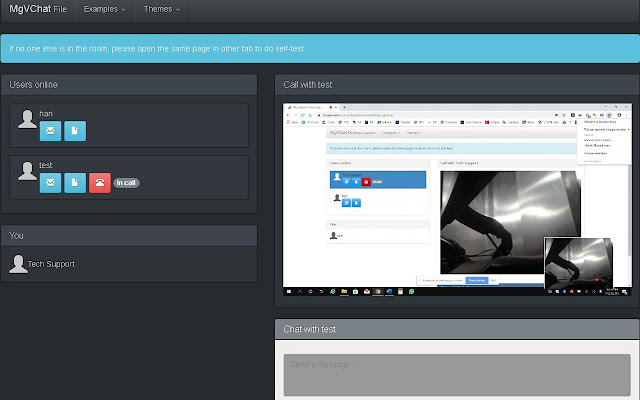The height and width of the screenshot is (400, 640).
Task: Send a file to user test
Action: pos(75,182)
